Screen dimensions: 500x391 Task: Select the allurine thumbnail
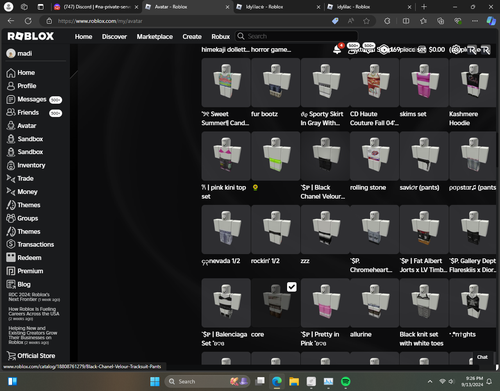[375, 303]
